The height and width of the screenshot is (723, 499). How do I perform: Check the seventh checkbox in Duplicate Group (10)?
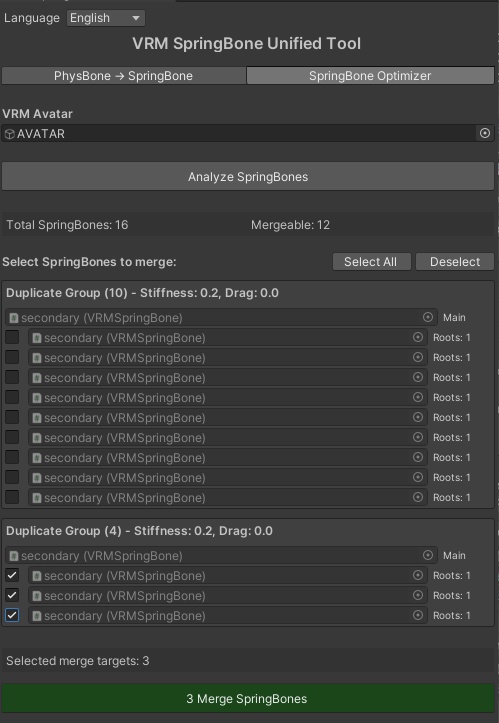12,457
